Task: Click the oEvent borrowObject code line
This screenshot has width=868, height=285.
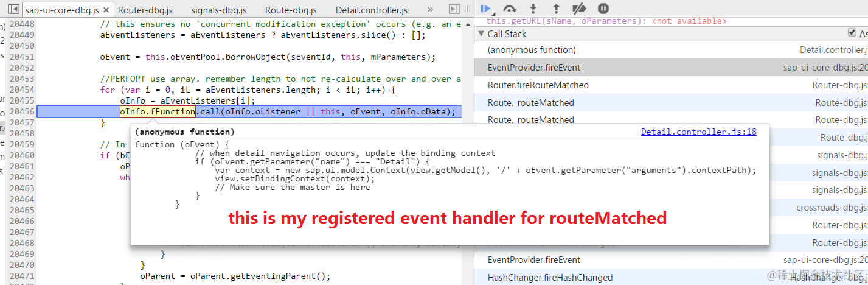Action: pyautogui.click(x=268, y=57)
